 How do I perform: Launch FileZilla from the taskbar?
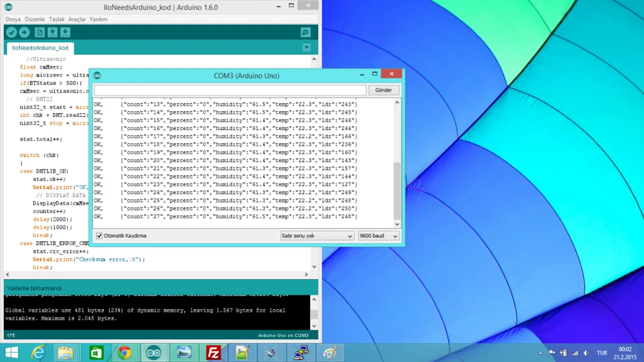[213, 352]
